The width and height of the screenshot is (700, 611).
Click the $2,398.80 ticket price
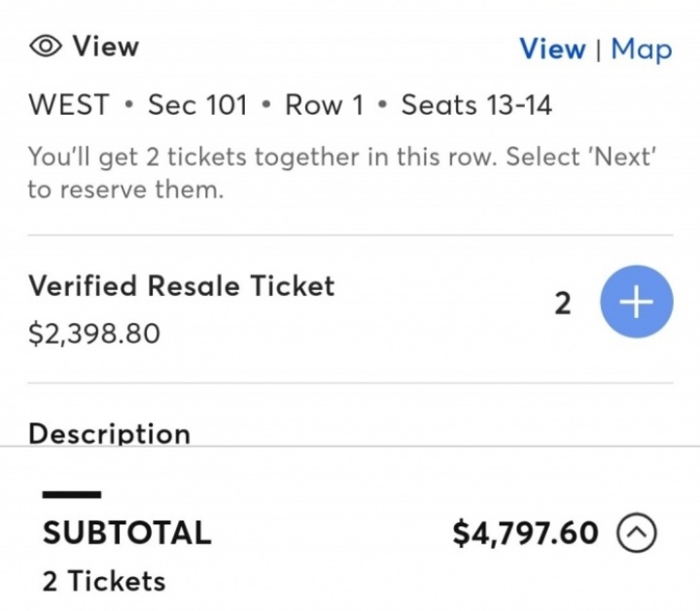pos(94,334)
